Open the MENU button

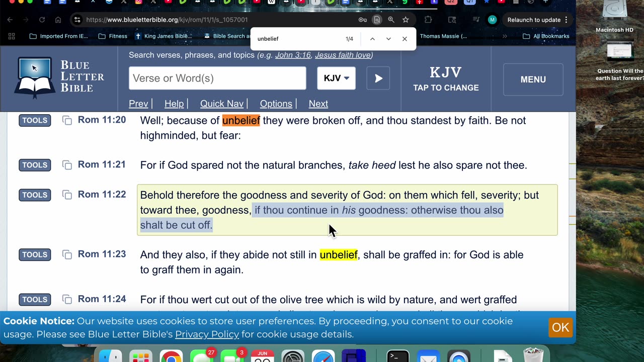pyautogui.click(x=533, y=79)
